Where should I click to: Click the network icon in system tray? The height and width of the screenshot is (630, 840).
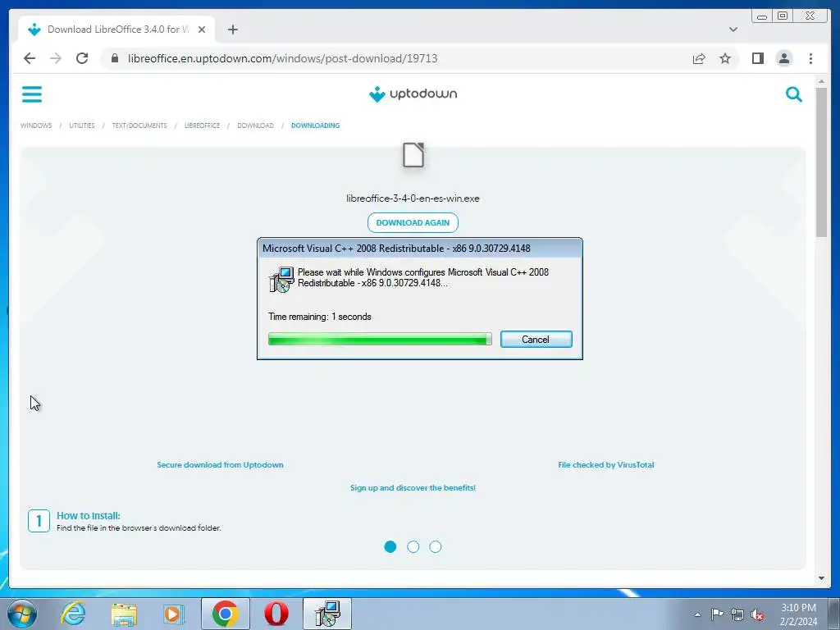point(737,614)
